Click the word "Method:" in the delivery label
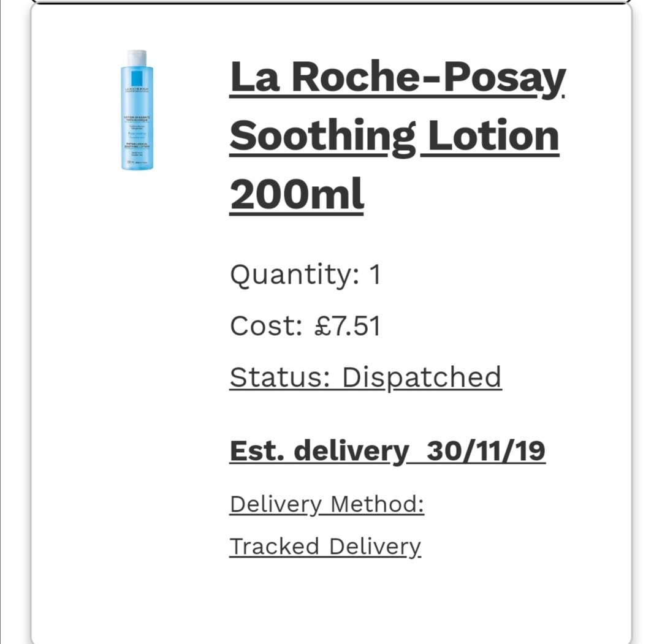Screen dimensions: 662x644 (378, 505)
